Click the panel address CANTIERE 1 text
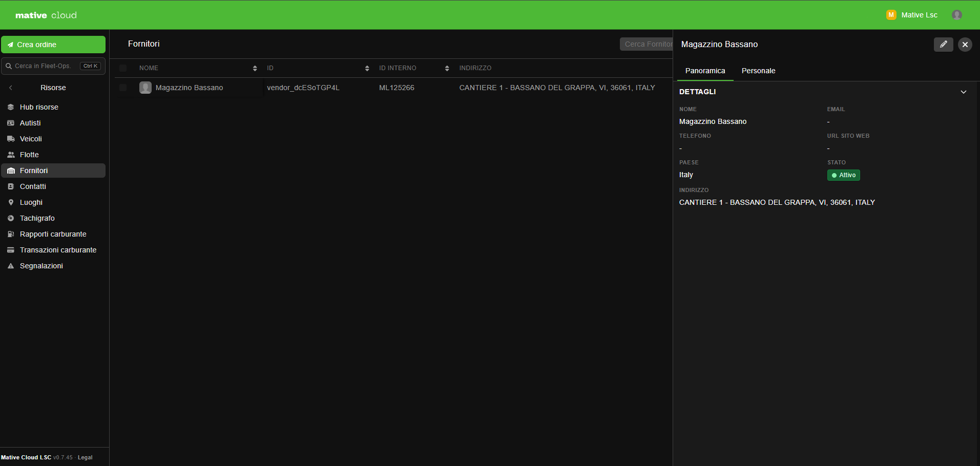The image size is (980, 466). pos(777,202)
